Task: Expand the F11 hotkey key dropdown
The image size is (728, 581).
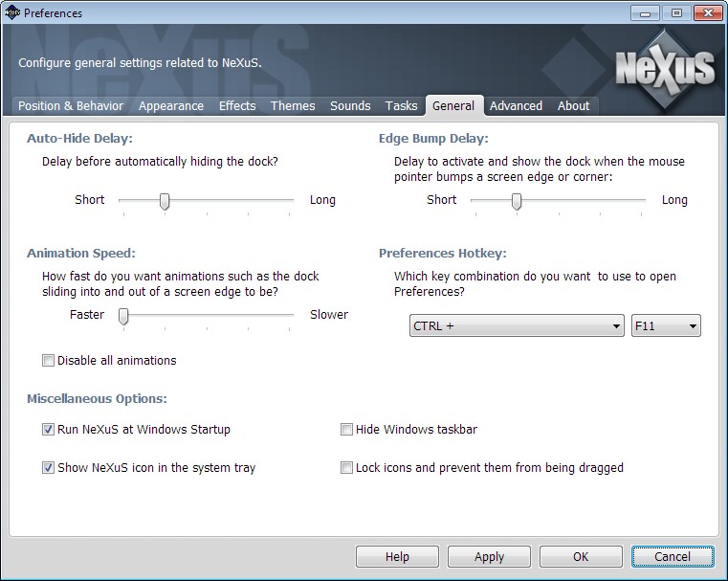Action: pyautogui.click(x=666, y=326)
